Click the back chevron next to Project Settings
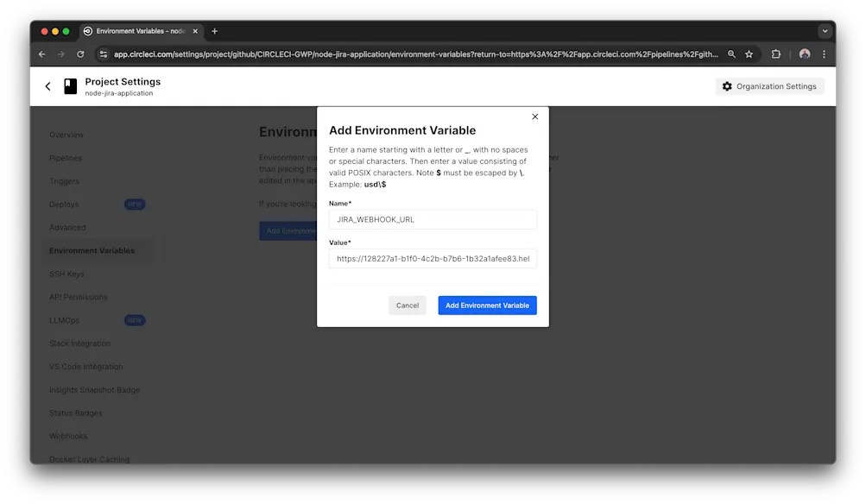Viewport: 866px width, 504px height. click(48, 85)
